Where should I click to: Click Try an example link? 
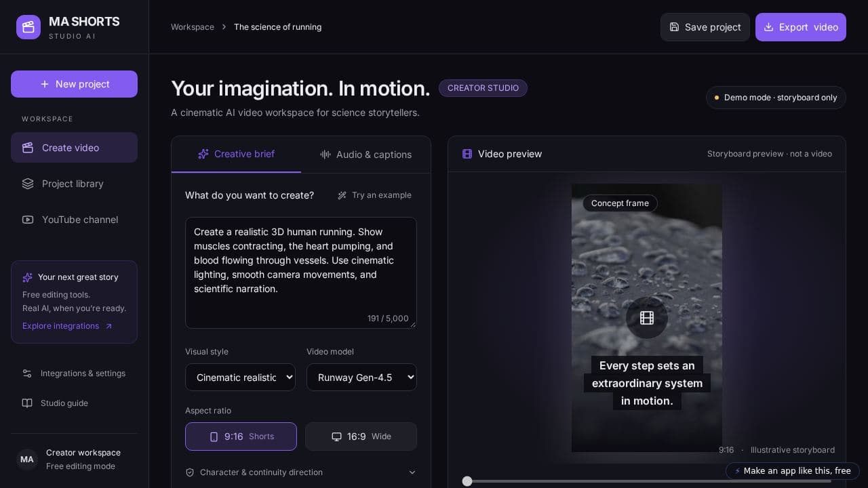(x=374, y=195)
